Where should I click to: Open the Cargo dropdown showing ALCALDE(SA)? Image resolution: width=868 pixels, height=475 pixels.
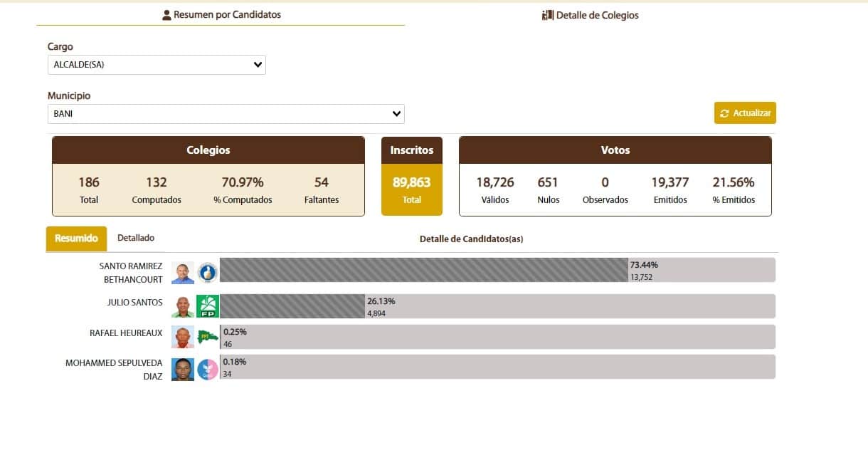(157, 64)
